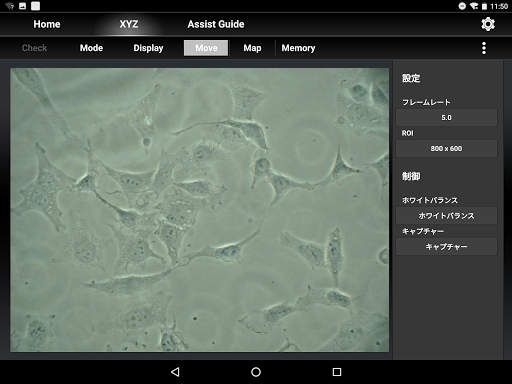Select the Check sub-tab
Image resolution: width=512 pixels, height=384 pixels.
click(x=34, y=48)
